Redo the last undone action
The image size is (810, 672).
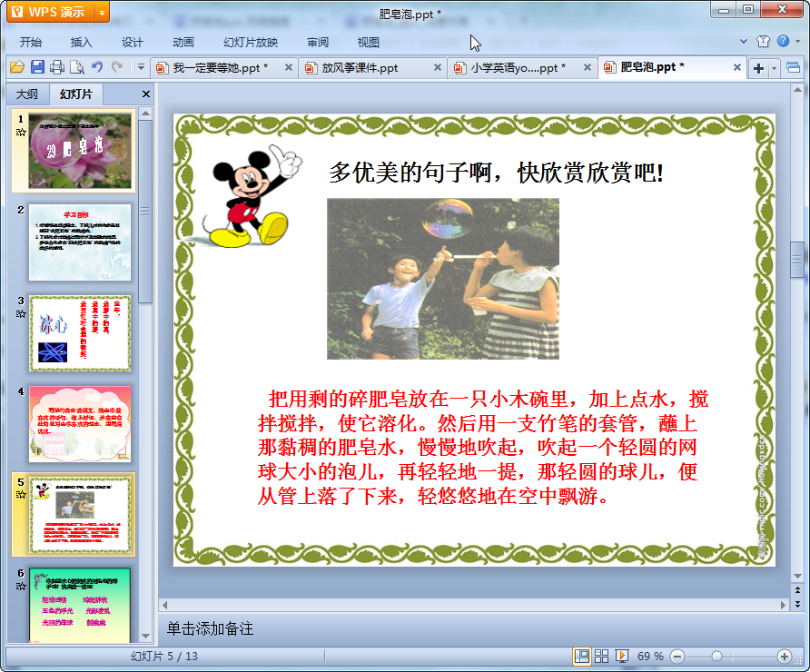(x=117, y=67)
